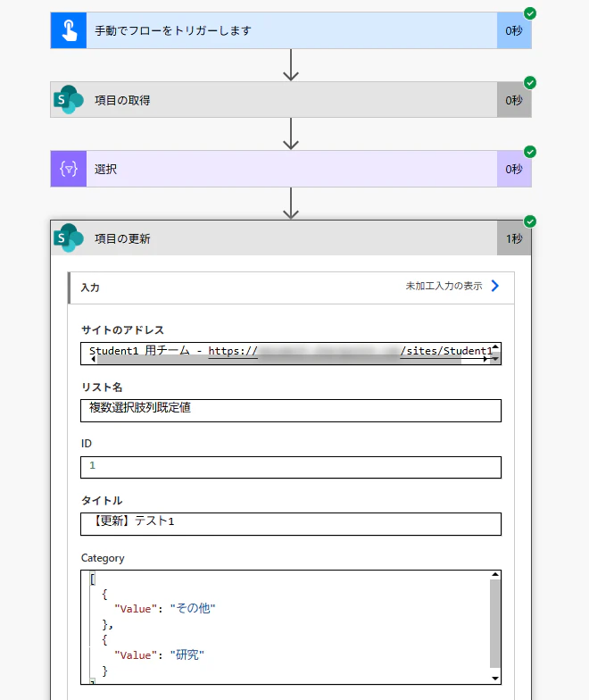Expand the 選択 step
This screenshot has height=700, width=589.
[x=291, y=169]
